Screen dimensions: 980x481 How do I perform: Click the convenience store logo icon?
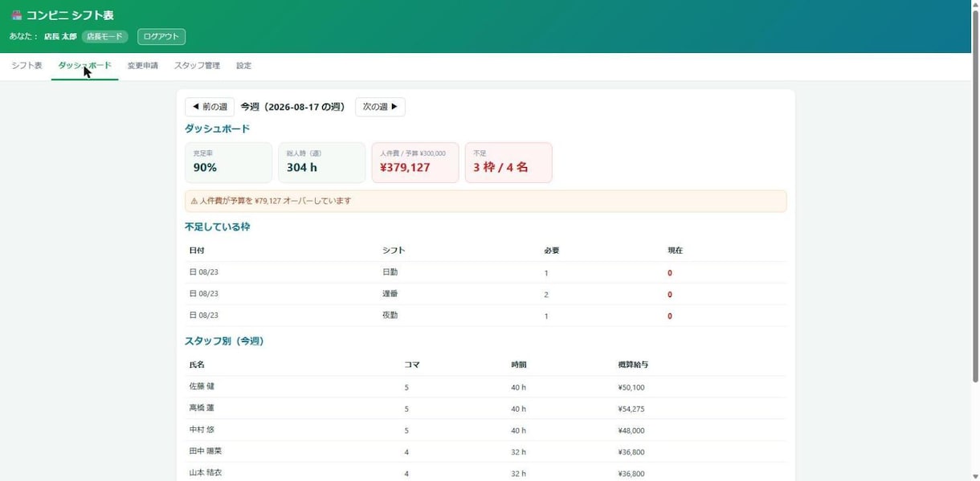pos(16,15)
